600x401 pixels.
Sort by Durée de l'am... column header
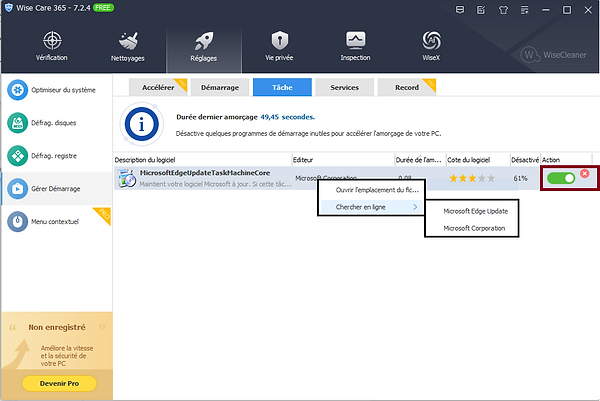(x=420, y=160)
